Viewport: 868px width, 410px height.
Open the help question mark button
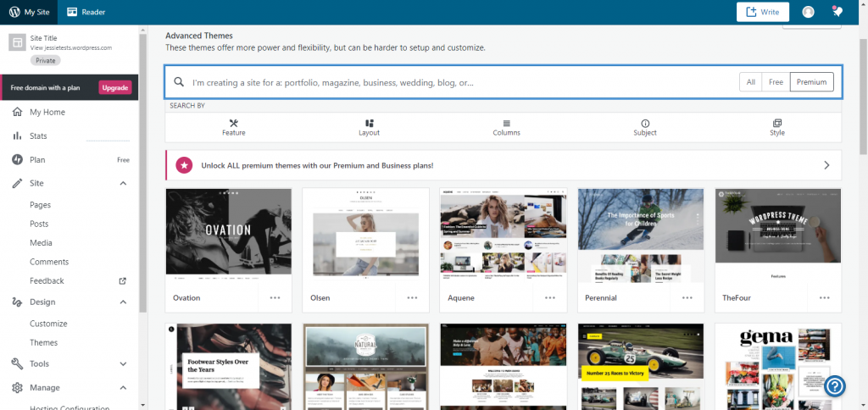click(x=835, y=386)
